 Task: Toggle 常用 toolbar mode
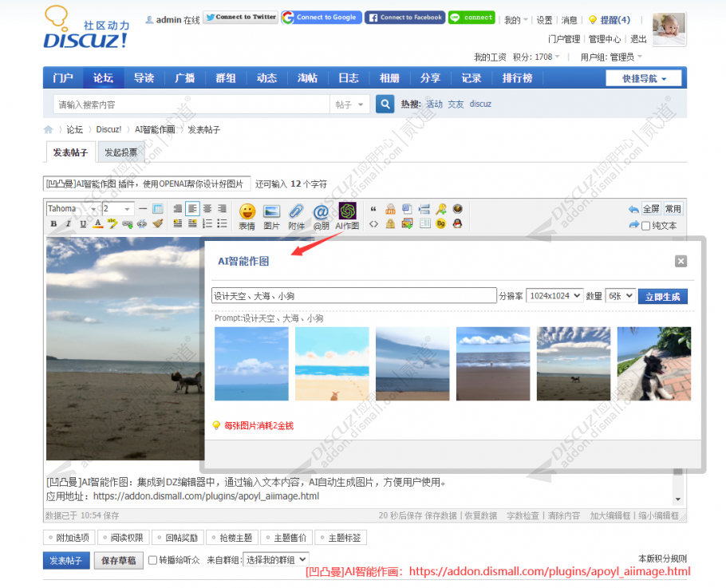point(673,207)
